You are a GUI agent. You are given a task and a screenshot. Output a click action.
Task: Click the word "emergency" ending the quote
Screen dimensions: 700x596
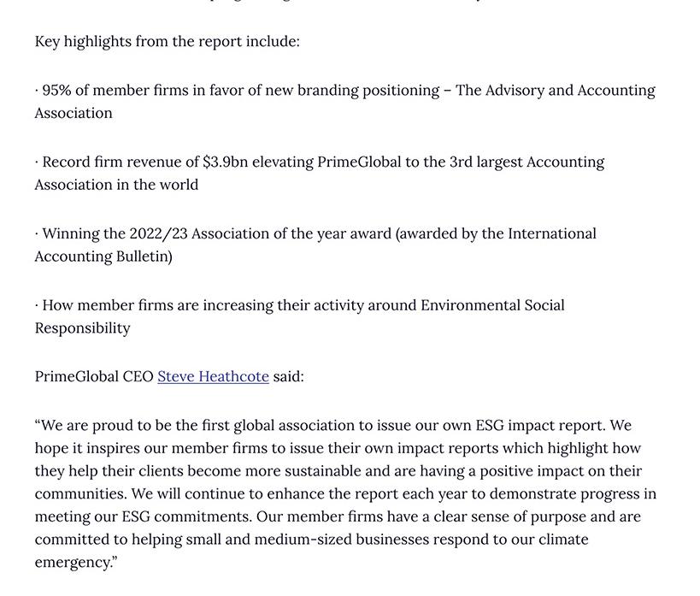pyautogui.click(x=73, y=563)
